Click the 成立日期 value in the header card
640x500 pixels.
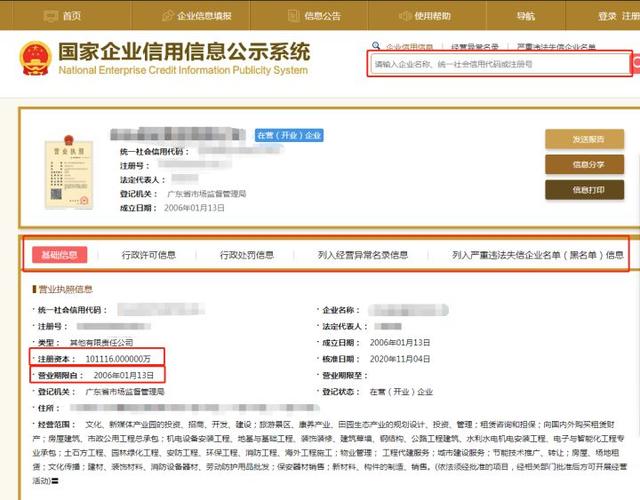[x=194, y=208]
